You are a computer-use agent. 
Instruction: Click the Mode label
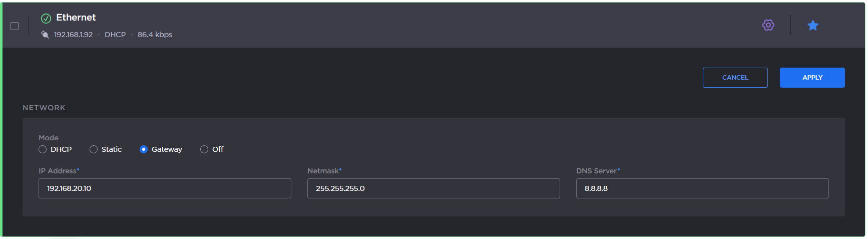49,138
